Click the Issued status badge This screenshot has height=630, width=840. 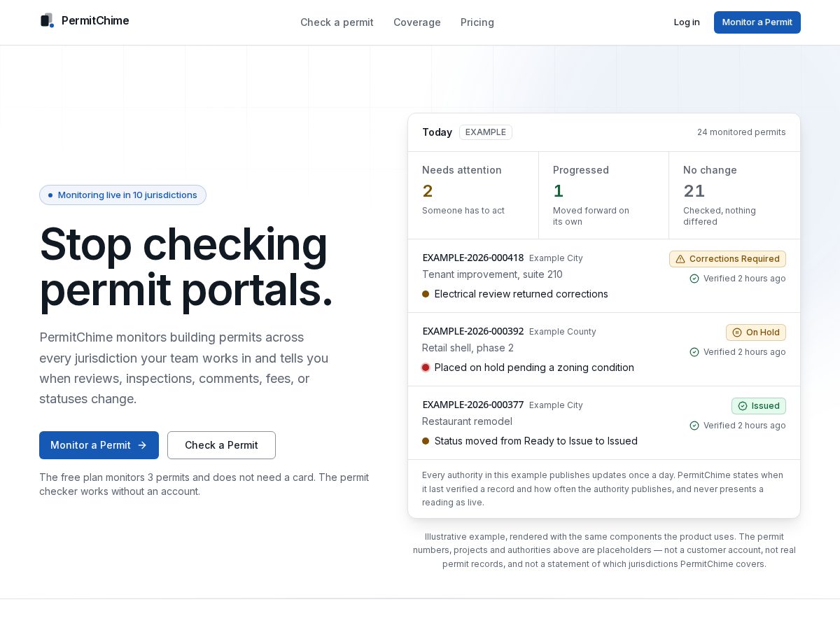click(759, 406)
